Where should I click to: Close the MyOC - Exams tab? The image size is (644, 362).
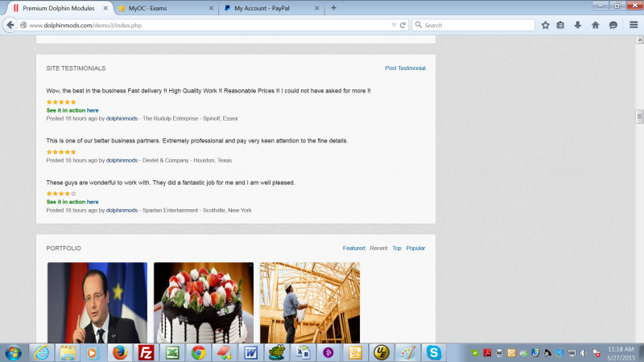click(211, 8)
